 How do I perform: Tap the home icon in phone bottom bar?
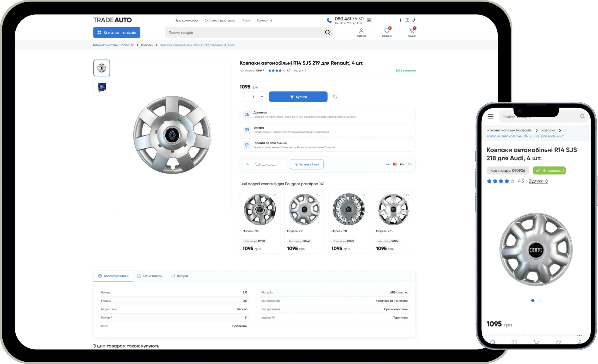pos(493,342)
